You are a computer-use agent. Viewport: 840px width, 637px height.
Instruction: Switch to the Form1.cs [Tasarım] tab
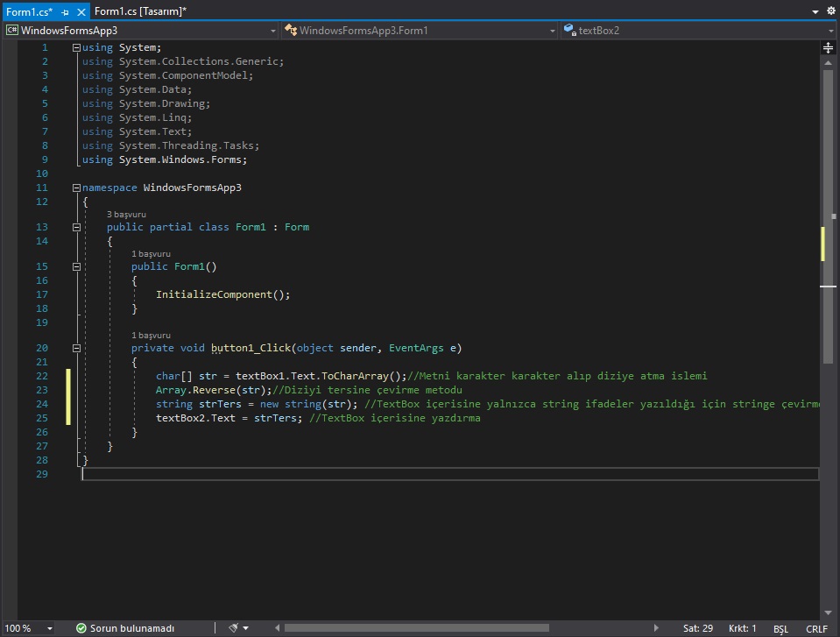click(140, 11)
